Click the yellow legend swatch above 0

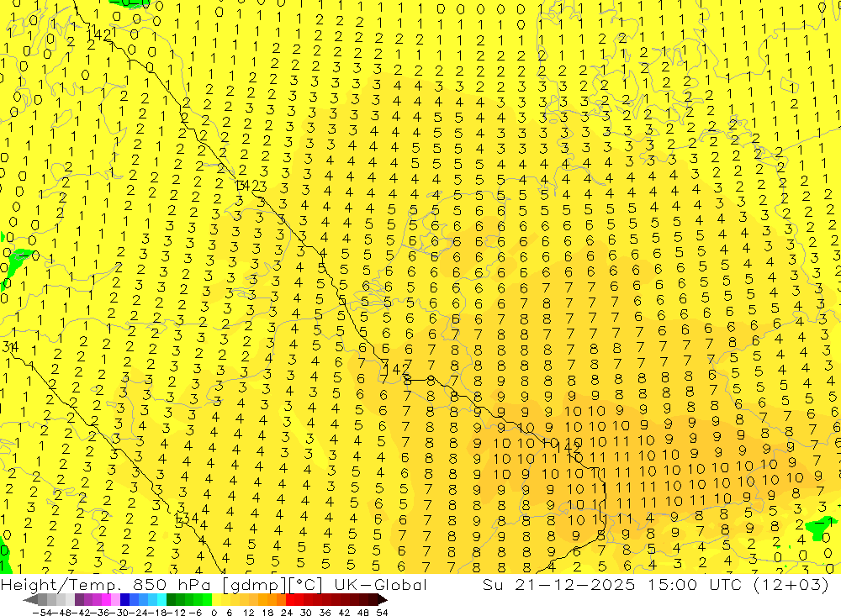216,599
